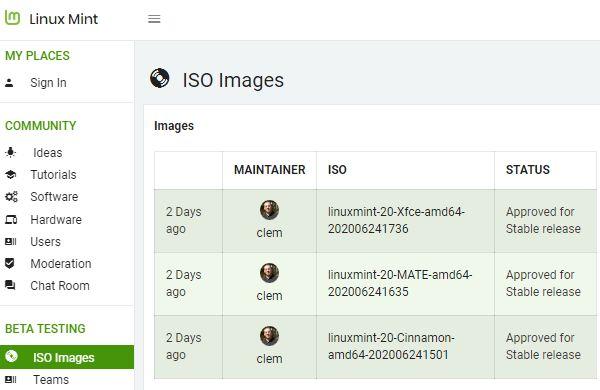The image size is (600, 390).
Task: Select the ISO Images menu entry
Action: 67,357
